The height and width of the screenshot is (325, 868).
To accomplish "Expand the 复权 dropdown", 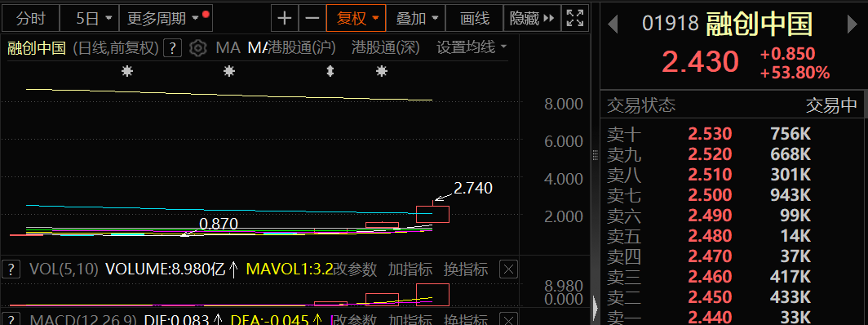I will coord(356,18).
